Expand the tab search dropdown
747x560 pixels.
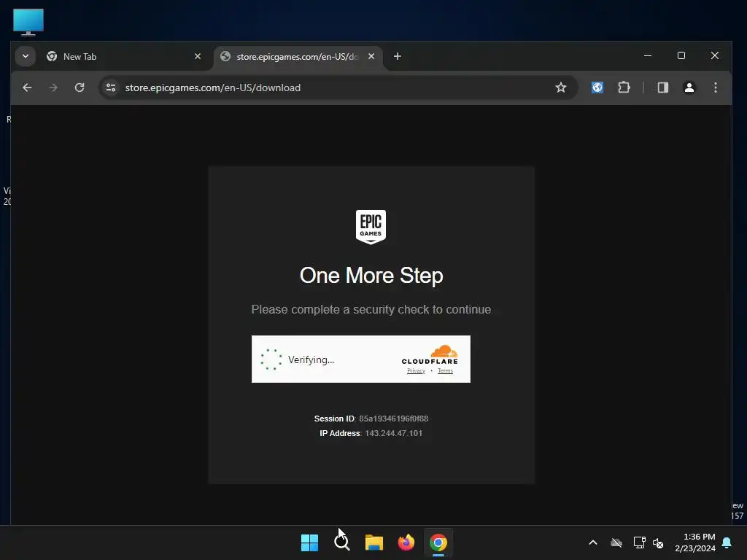(26, 56)
